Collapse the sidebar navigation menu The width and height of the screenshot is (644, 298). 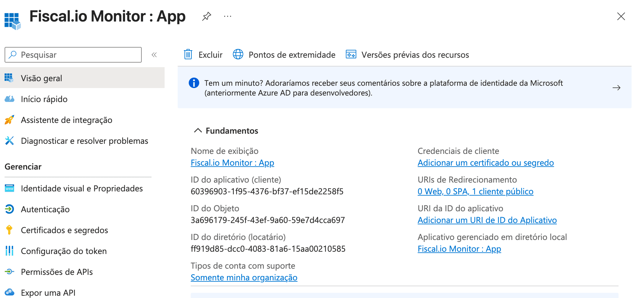pos(154,55)
